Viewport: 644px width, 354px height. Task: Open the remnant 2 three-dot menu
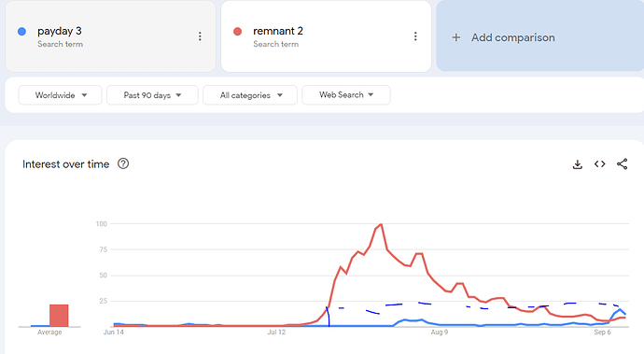(415, 36)
